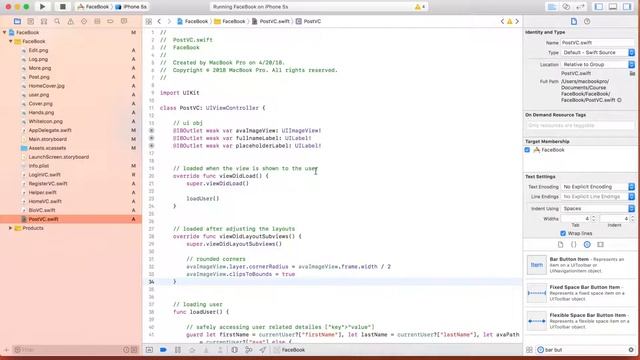
Task: Collapse the FaceBook project root
Action: click(4, 32)
